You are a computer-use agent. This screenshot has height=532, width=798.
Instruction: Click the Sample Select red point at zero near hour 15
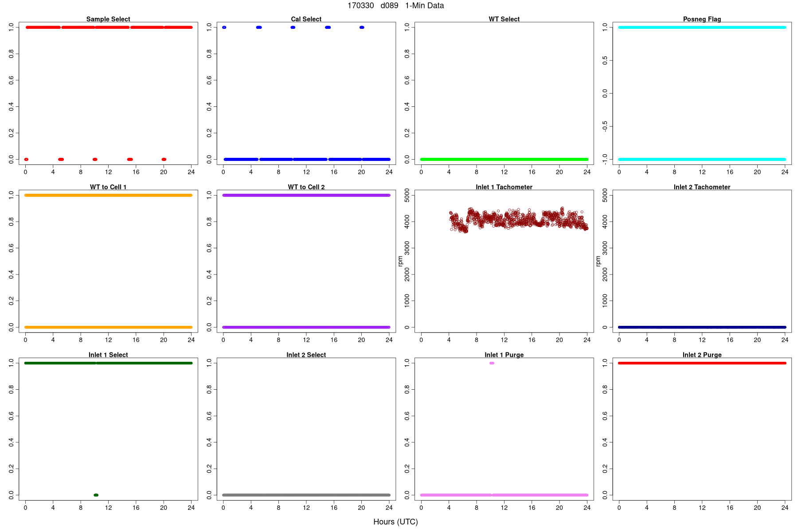(130, 159)
